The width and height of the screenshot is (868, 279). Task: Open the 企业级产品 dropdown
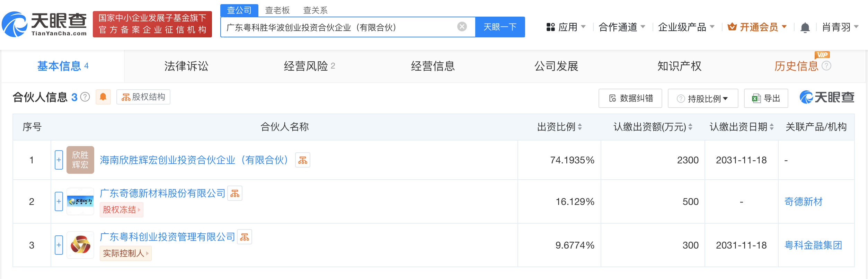686,27
